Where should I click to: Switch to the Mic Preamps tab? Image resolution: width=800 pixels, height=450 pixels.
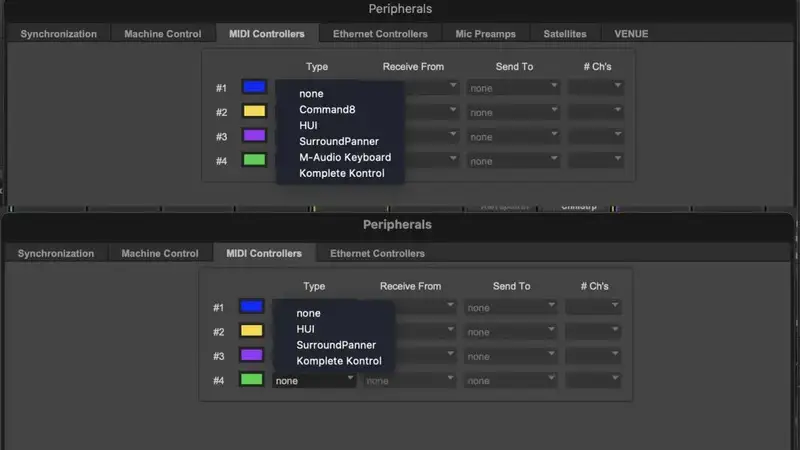click(485, 34)
